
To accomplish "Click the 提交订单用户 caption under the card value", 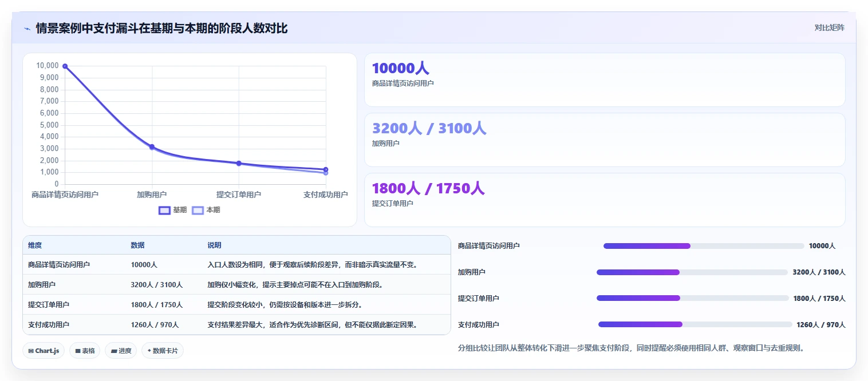I will [393, 204].
